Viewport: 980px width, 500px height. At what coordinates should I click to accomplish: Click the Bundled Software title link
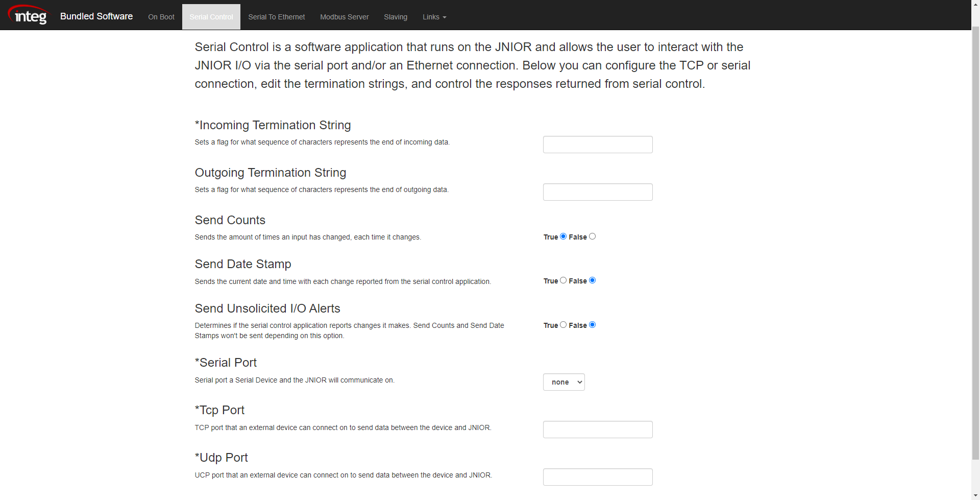[x=96, y=16]
